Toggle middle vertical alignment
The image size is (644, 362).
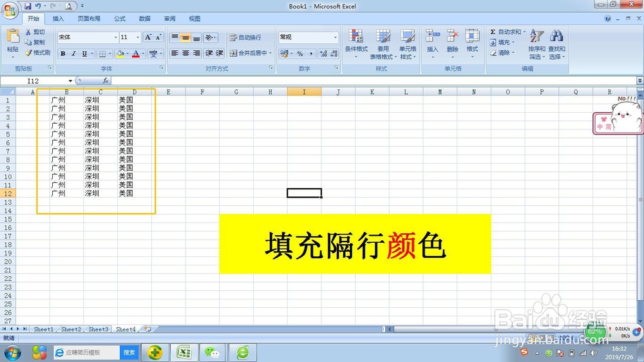185,37
